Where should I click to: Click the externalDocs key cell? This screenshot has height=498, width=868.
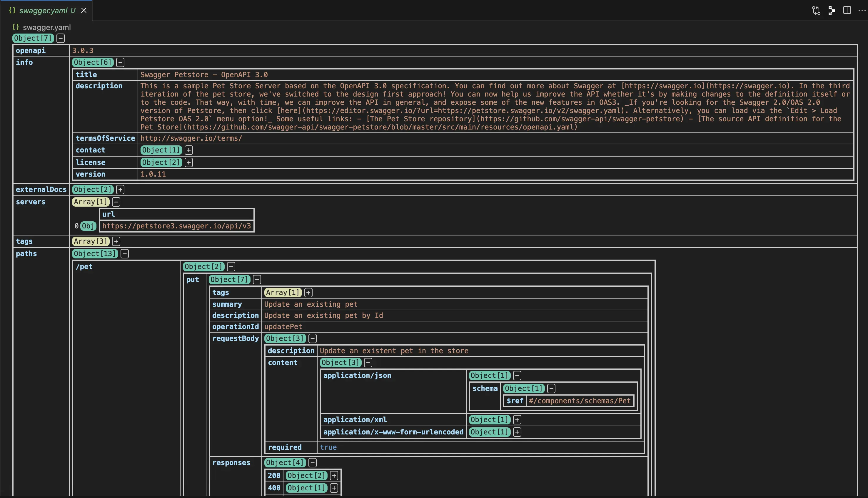coord(41,190)
